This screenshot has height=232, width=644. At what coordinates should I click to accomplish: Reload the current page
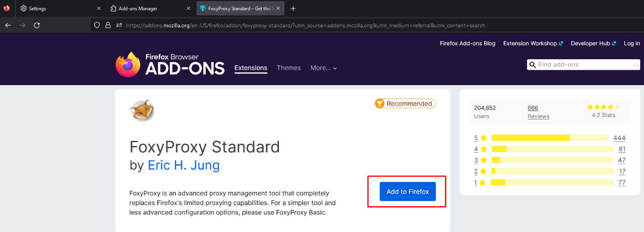pos(36,25)
